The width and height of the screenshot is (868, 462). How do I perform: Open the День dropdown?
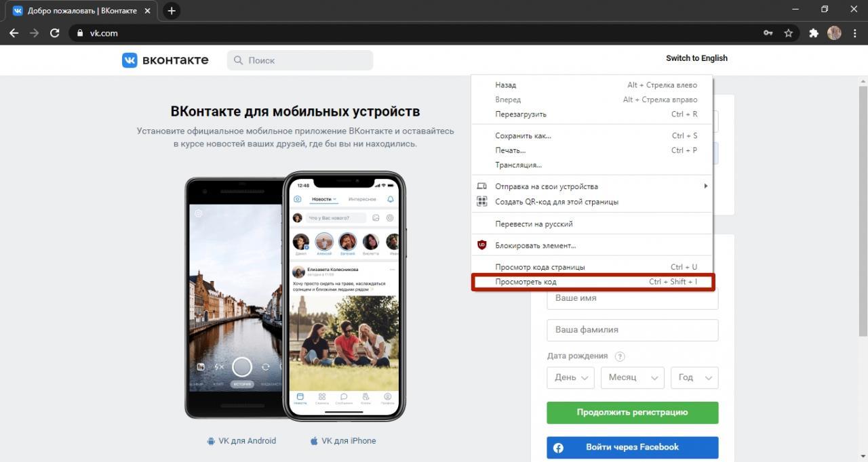coord(570,377)
